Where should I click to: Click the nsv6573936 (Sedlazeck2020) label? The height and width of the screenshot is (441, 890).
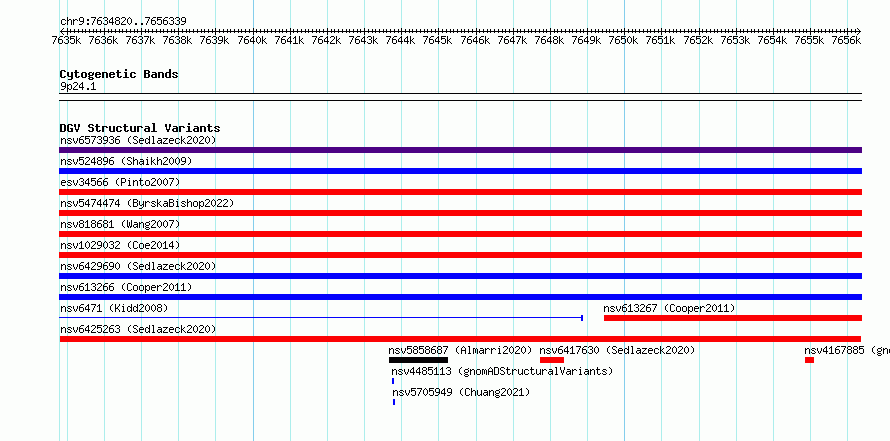(x=138, y=140)
